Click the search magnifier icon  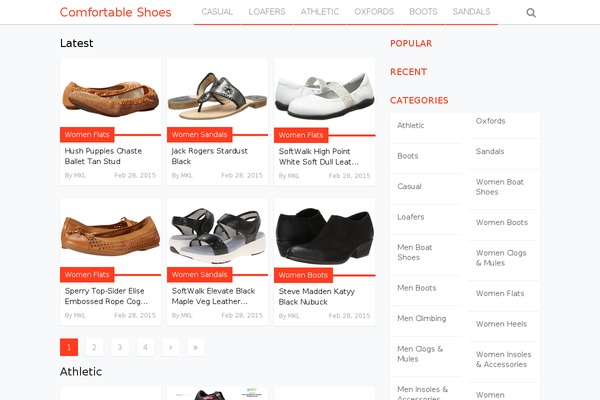coord(531,13)
